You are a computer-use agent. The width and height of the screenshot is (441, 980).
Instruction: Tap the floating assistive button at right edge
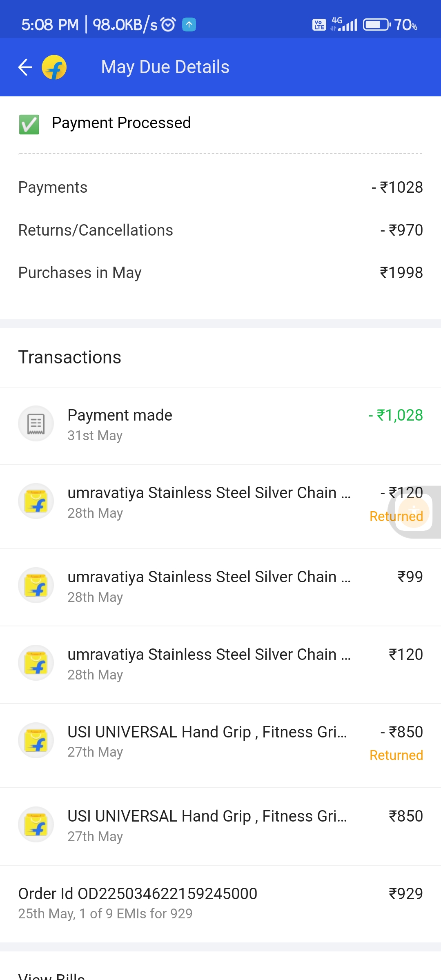(x=414, y=512)
